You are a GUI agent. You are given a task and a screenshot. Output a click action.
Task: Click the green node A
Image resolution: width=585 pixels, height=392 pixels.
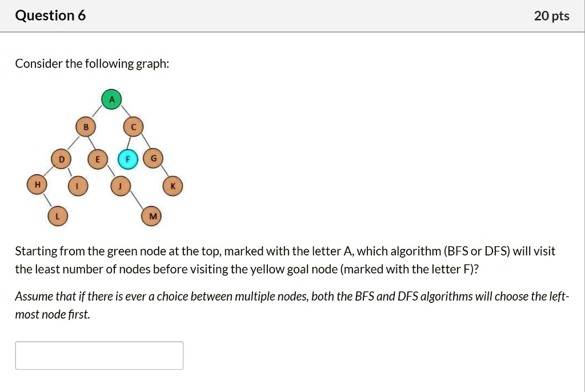111,99
